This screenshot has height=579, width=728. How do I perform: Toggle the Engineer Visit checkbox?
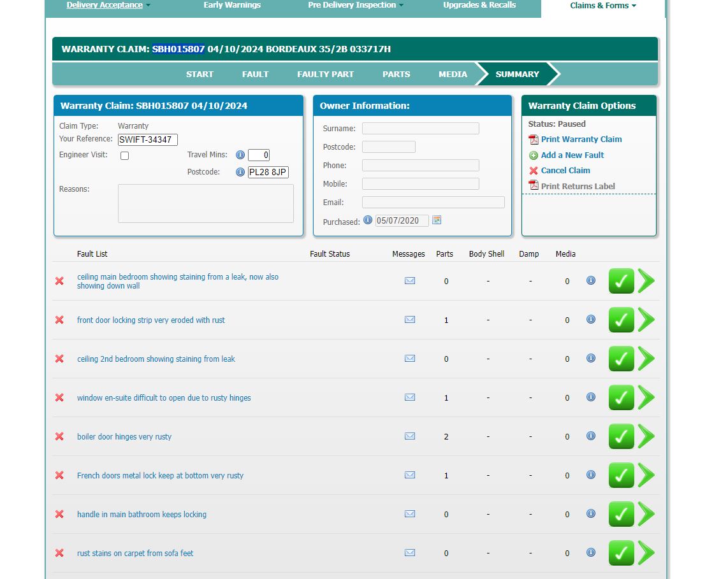125,155
